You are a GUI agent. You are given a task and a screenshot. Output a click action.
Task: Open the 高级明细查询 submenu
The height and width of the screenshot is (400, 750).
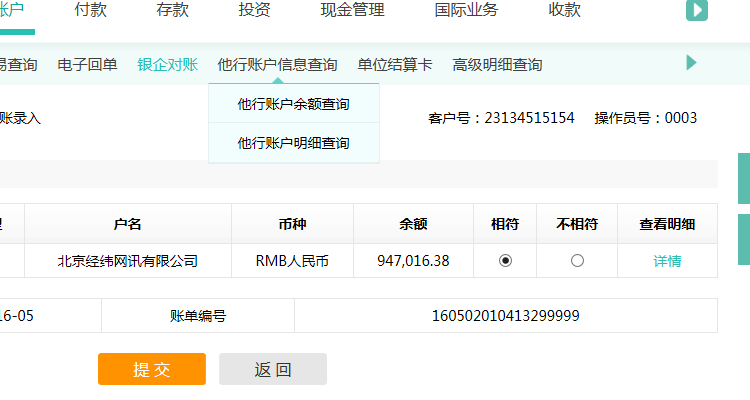pos(497,65)
